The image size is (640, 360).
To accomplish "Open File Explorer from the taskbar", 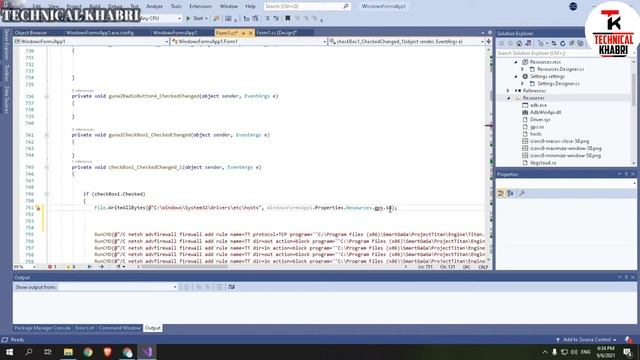I will click(x=68, y=352).
